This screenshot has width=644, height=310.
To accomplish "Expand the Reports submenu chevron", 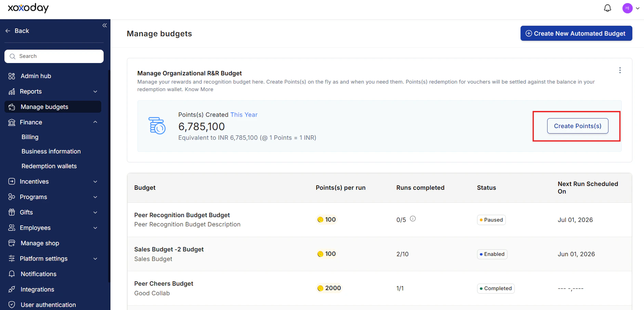I will point(95,91).
